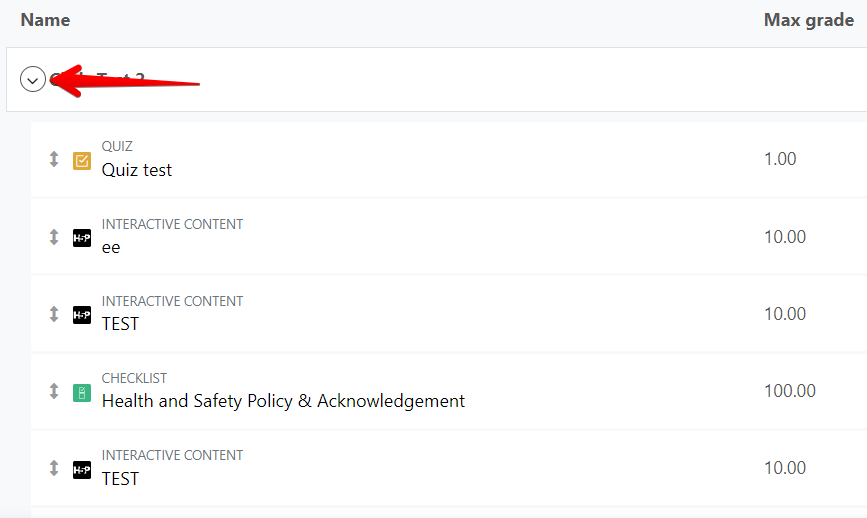Click the move arrows beside Quiz test
This screenshot has height=518, width=867.
coord(54,159)
